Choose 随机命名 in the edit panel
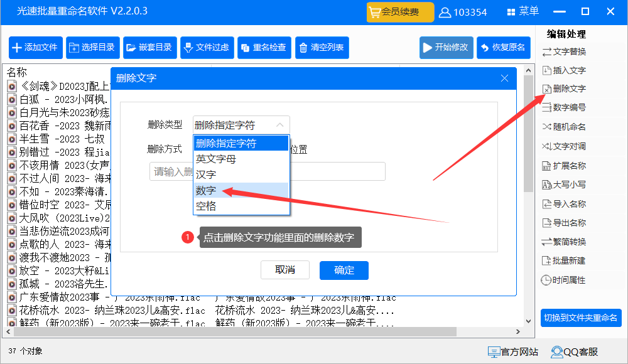628x364 pixels. (x=565, y=127)
